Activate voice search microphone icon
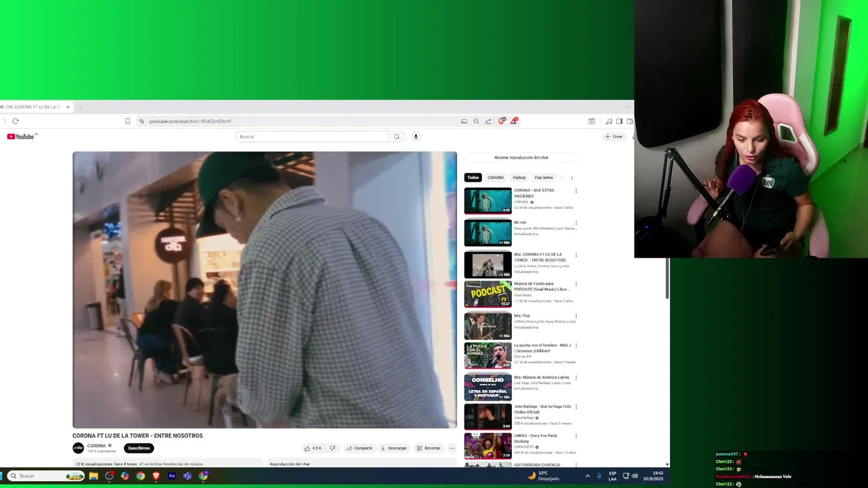868x488 pixels. [x=416, y=136]
